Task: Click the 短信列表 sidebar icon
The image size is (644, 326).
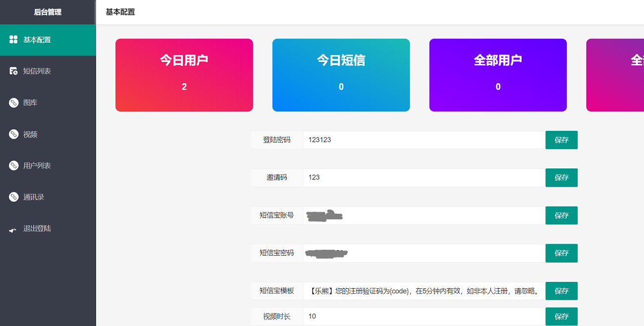Action: click(x=13, y=71)
